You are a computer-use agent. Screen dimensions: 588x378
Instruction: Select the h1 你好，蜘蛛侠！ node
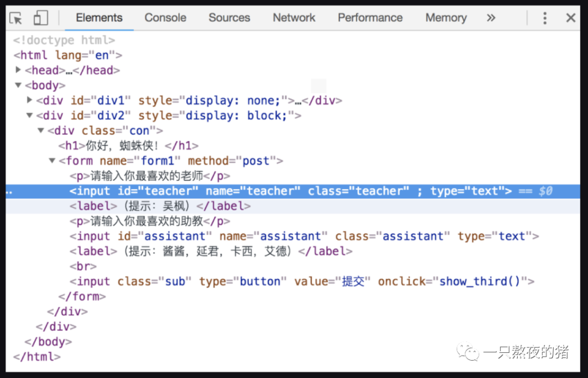[x=128, y=145]
